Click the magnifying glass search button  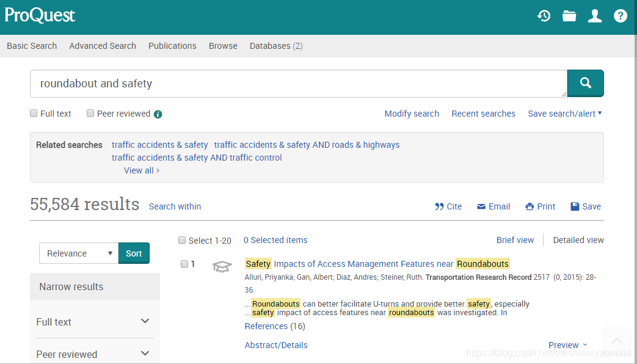pyautogui.click(x=586, y=83)
